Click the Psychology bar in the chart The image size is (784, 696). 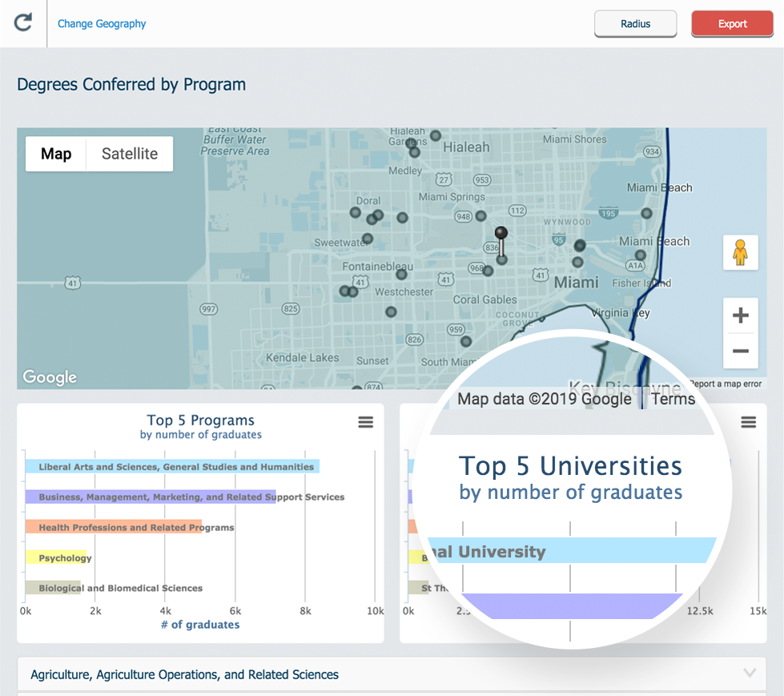54,557
